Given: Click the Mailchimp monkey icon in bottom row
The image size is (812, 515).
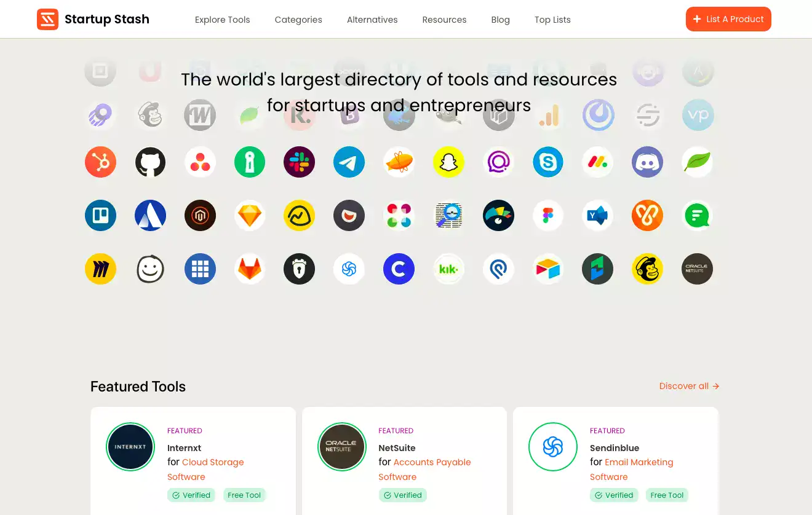Looking at the screenshot, I should tap(647, 269).
